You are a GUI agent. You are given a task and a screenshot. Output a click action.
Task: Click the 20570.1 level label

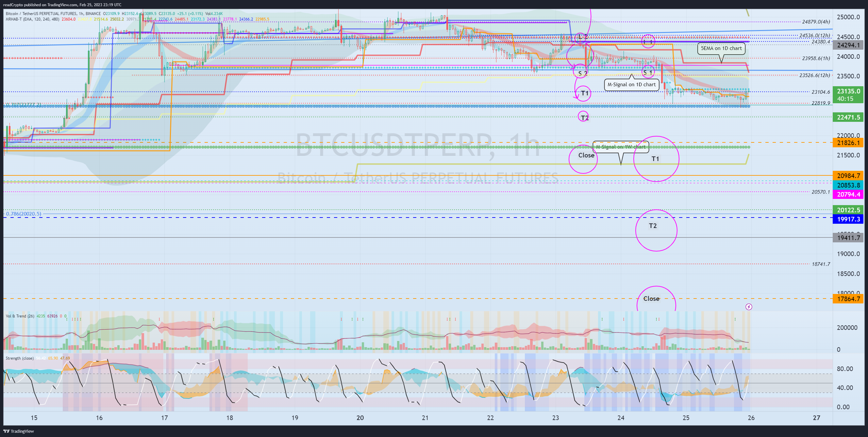click(x=821, y=192)
